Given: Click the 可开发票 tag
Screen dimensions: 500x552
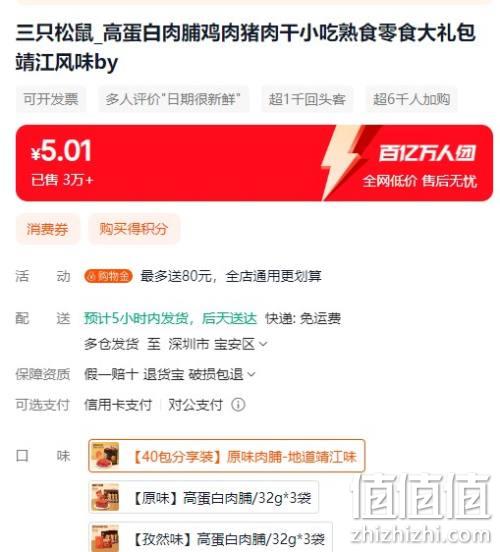Looking at the screenshot, I should (x=51, y=99).
